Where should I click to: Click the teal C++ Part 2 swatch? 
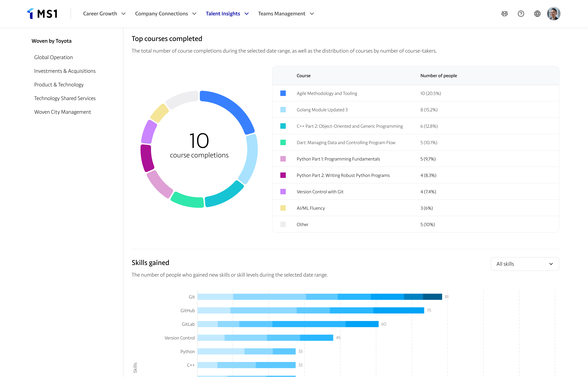tap(283, 126)
